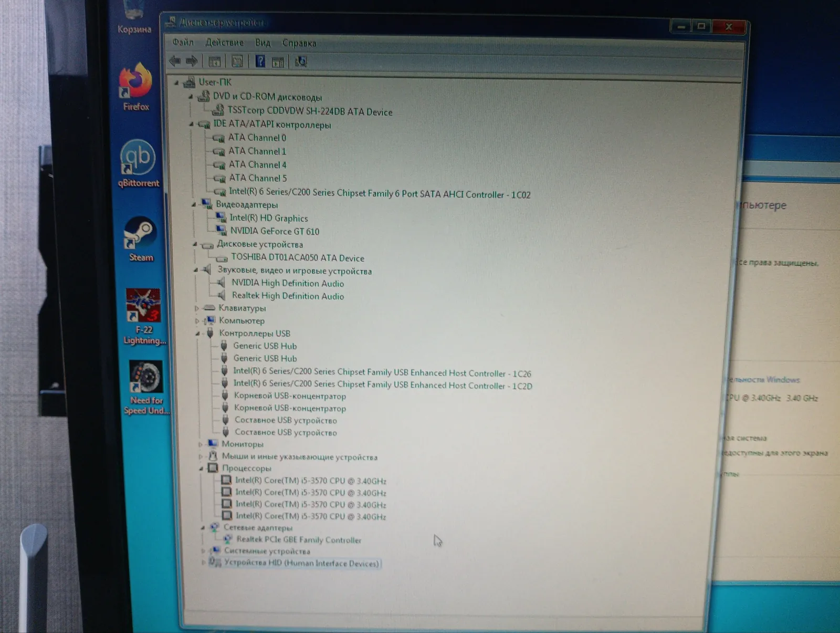Select TOSHIBA DT01ACA050 ATA Device
The height and width of the screenshot is (633, 840).
(298, 258)
